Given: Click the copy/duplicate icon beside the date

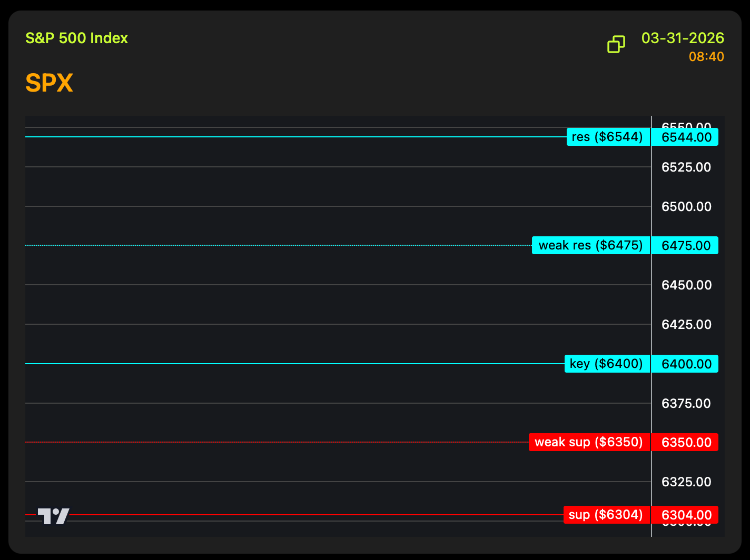Looking at the screenshot, I should pyautogui.click(x=616, y=44).
